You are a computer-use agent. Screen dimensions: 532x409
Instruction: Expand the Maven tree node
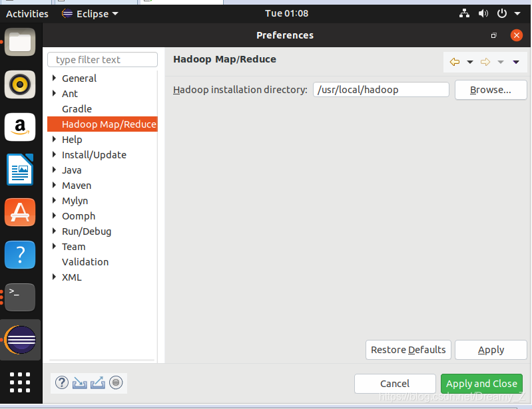(54, 185)
